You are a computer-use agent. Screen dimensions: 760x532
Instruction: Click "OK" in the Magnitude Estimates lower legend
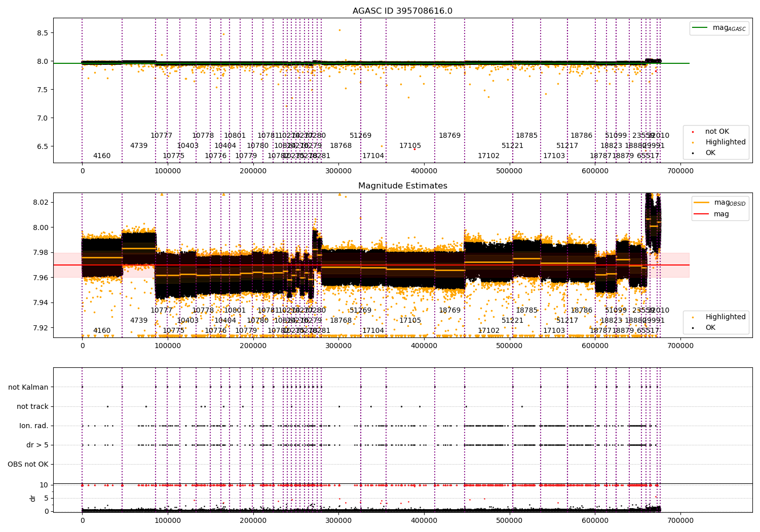[x=710, y=328]
